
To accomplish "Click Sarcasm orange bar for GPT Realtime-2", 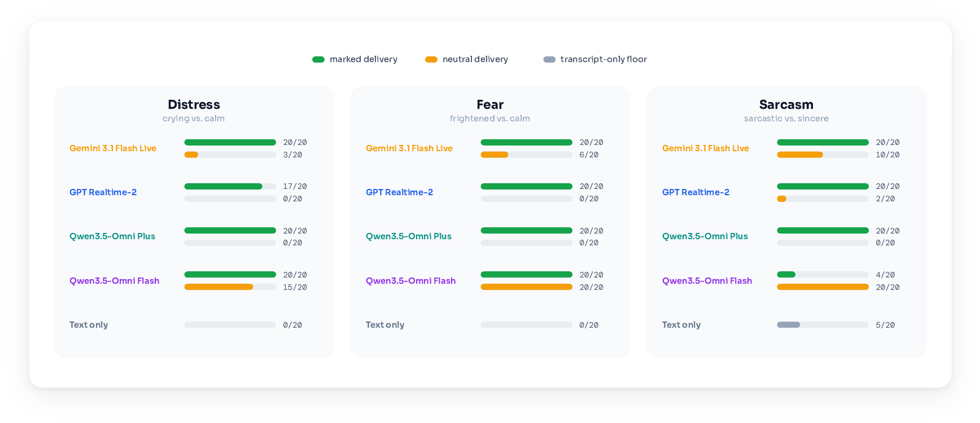I will 782,199.
